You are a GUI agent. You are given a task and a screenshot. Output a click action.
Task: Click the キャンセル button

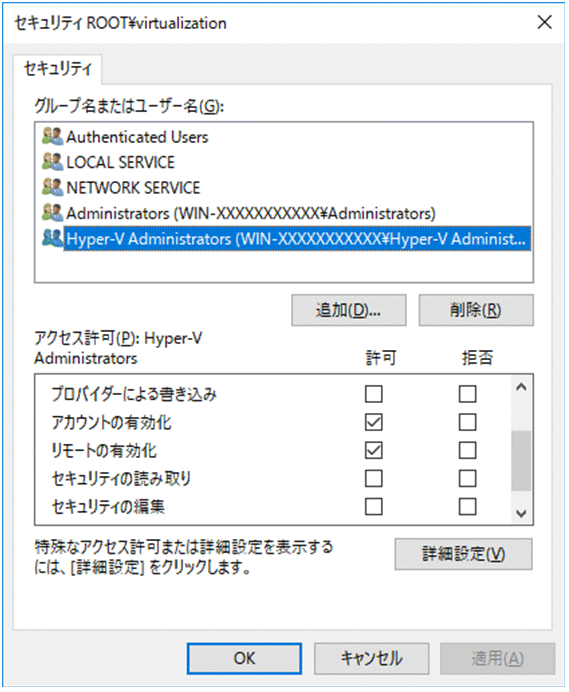[371, 658]
